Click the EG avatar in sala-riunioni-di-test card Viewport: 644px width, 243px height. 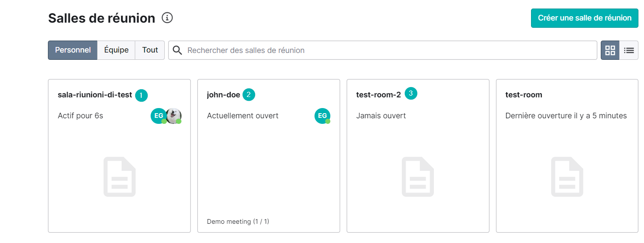click(158, 116)
